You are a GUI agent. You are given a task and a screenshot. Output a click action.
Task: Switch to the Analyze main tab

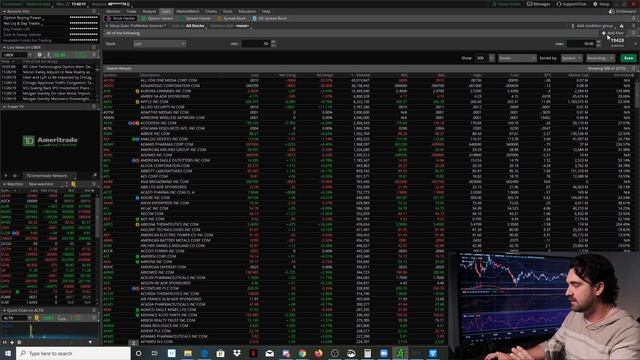[x=149, y=11]
